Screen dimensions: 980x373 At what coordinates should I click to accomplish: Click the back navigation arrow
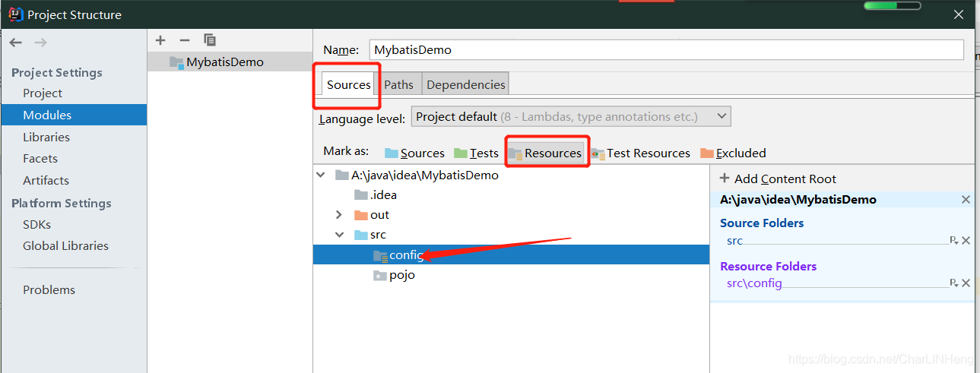pos(16,43)
